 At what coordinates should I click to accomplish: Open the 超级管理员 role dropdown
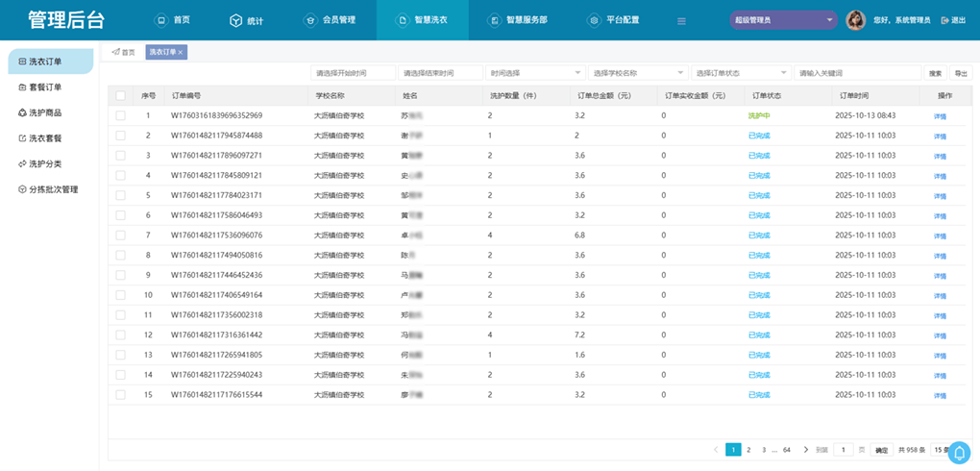point(783,20)
